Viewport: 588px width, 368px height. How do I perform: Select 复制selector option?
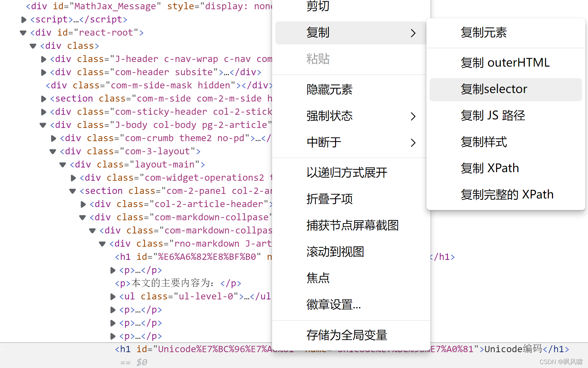point(506,89)
